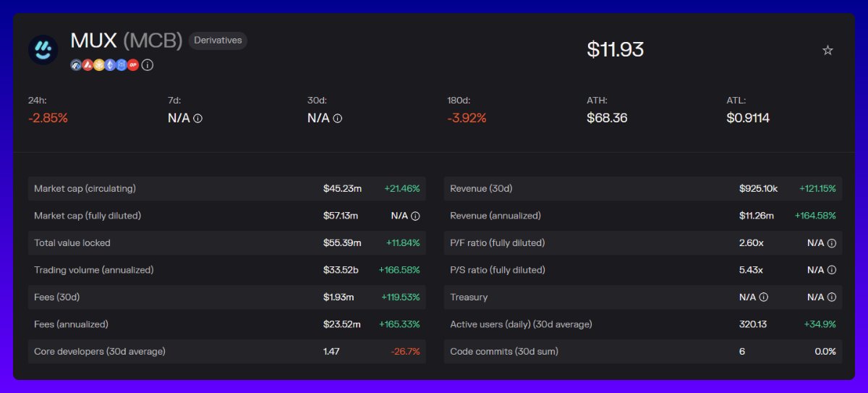
Task: Click the first N/A info icon in Treasury row
Action: pyautogui.click(x=764, y=297)
